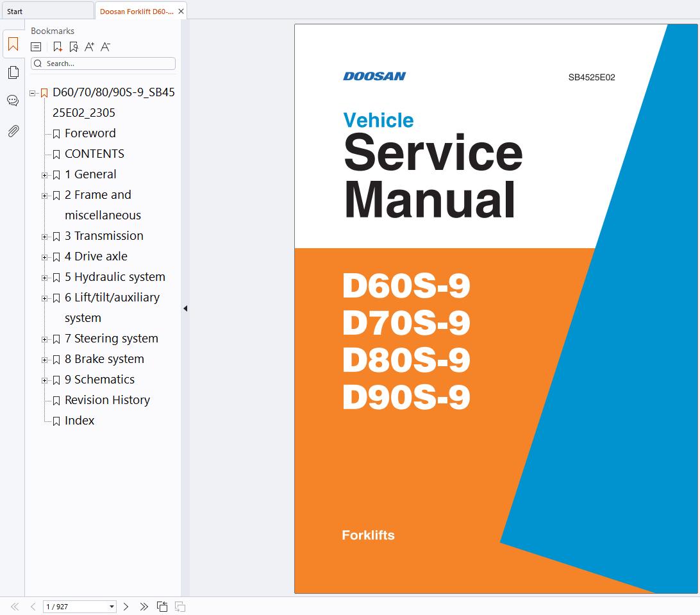700x615 pixels.
Task: Increase bookmark font size
Action: [x=89, y=46]
